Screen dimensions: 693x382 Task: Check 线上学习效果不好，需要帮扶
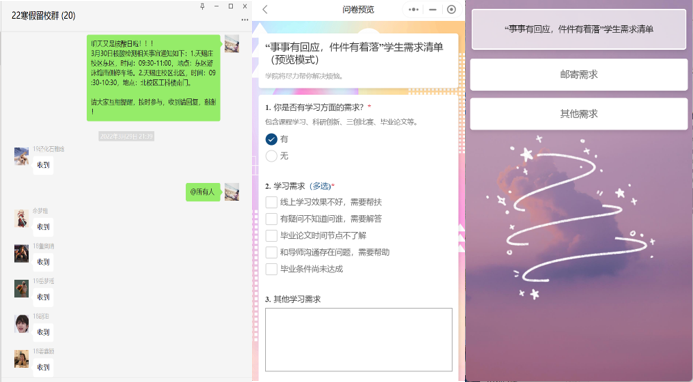click(271, 202)
